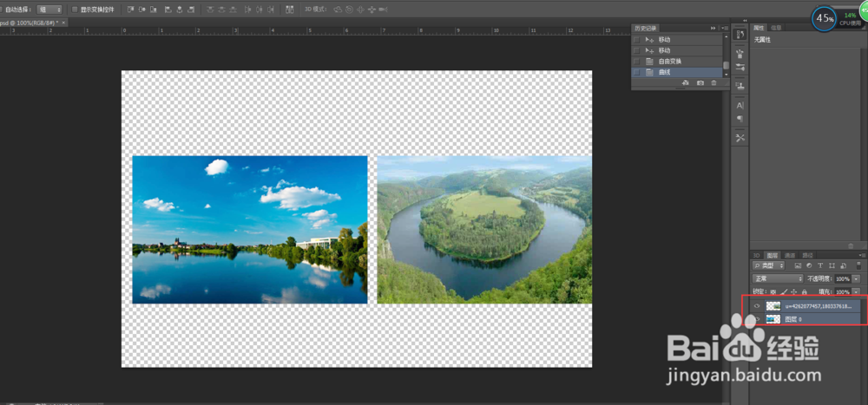Image resolution: width=868 pixels, height=405 pixels.
Task: Select the 自由变换 history state
Action: point(678,62)
